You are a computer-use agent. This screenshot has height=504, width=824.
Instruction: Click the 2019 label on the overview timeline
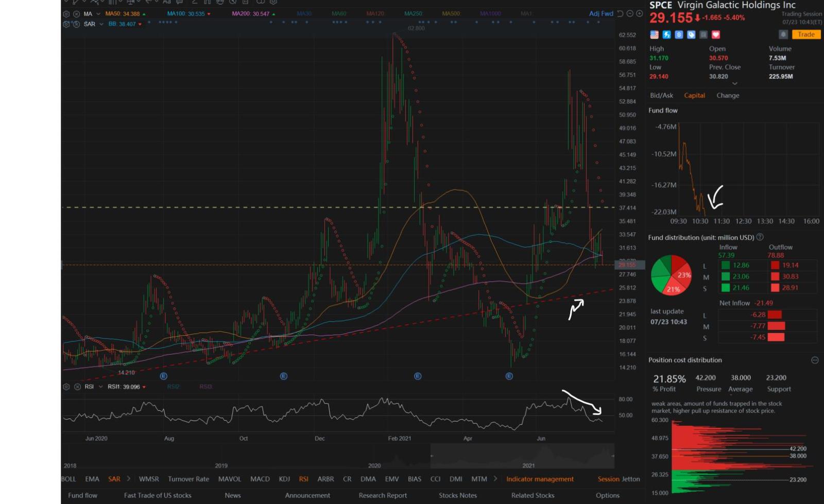tap(221, 465)
